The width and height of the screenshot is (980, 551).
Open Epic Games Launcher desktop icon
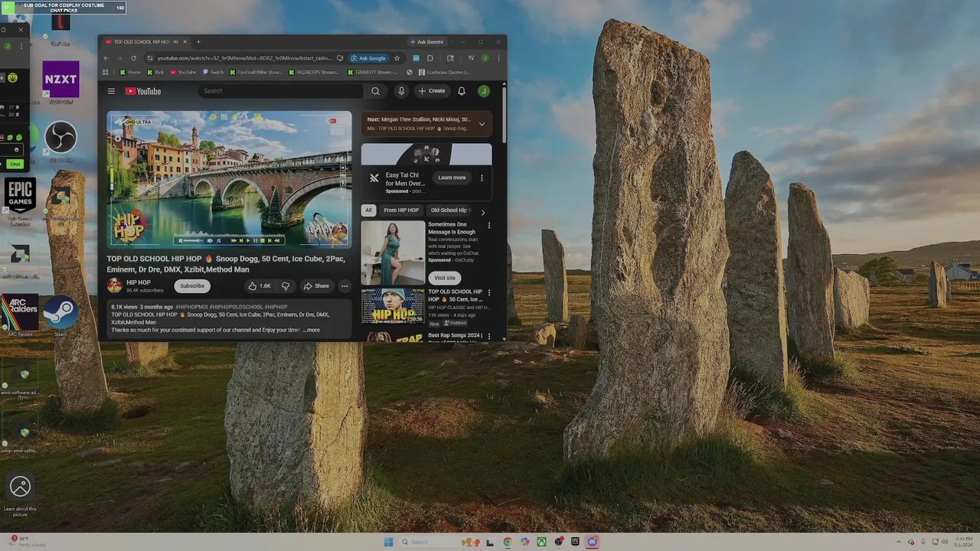(x=20, y=201)
